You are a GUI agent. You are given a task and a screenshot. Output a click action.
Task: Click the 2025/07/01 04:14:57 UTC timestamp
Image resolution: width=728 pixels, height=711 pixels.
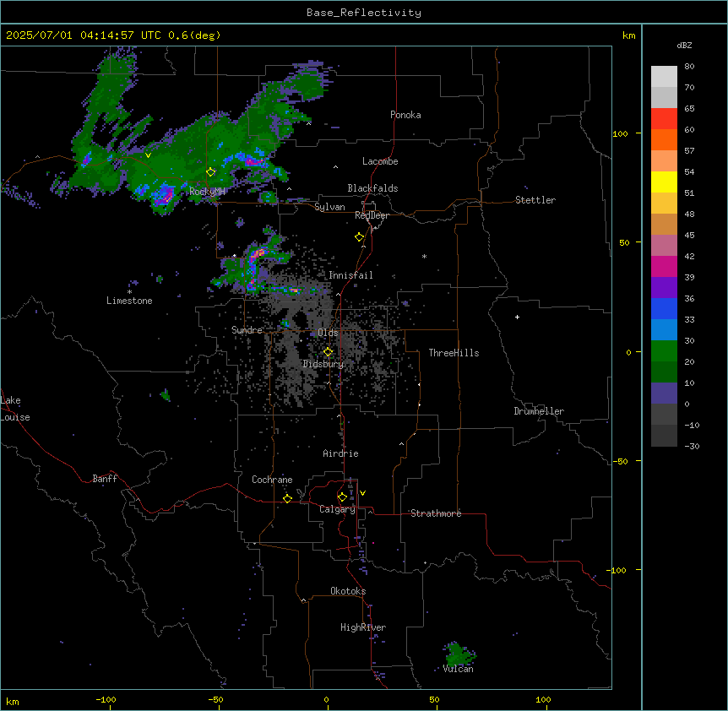[84, 35]
